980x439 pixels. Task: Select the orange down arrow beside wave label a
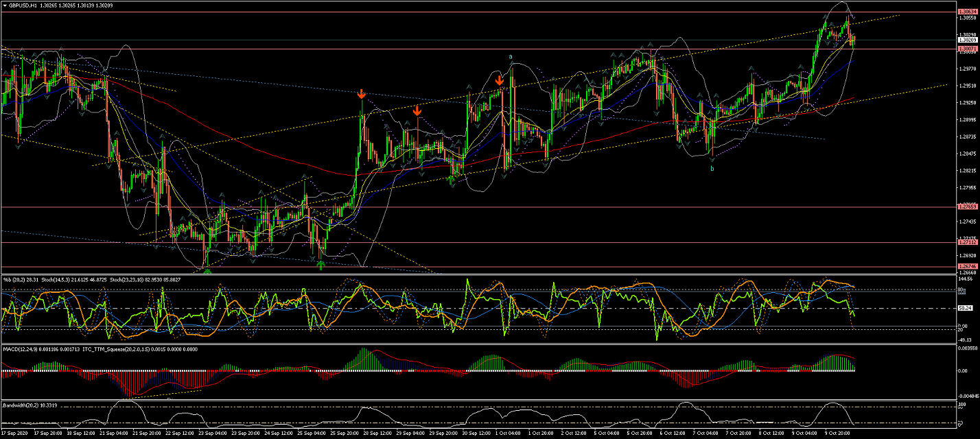click(x=500, y=81)
